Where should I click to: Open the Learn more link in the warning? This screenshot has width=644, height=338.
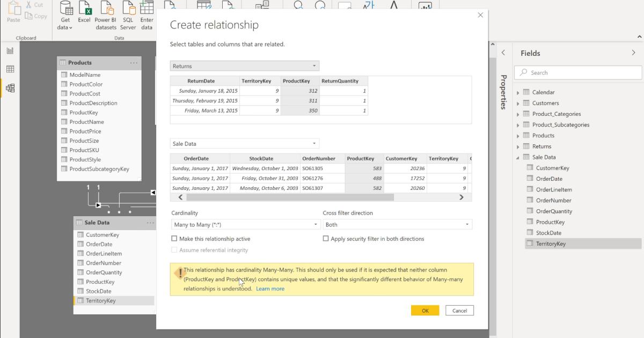270,288
